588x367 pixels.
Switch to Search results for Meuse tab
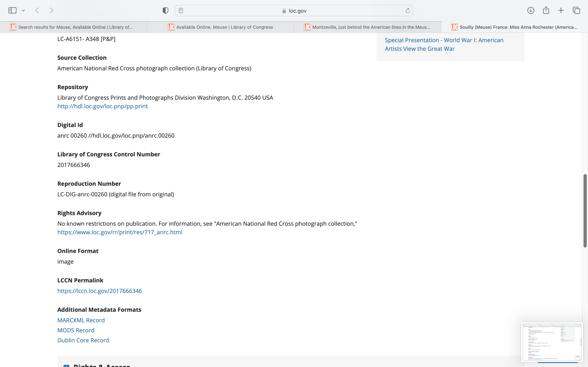pyautogui.click(x=75, y=27)
